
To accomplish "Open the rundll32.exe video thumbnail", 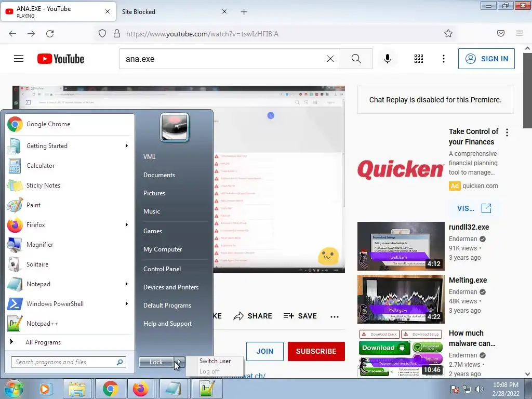I will pyautogui.click(x=401, y=246).
